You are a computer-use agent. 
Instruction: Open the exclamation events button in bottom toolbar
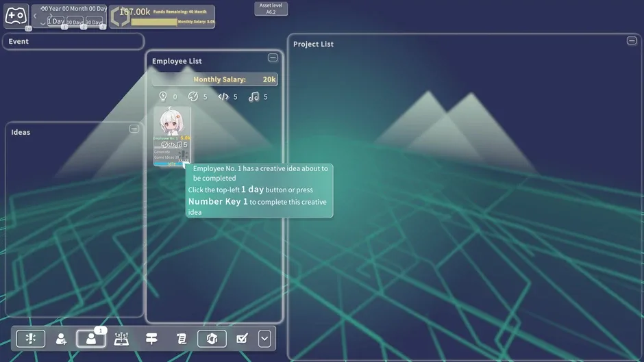(x=31, y=339)
